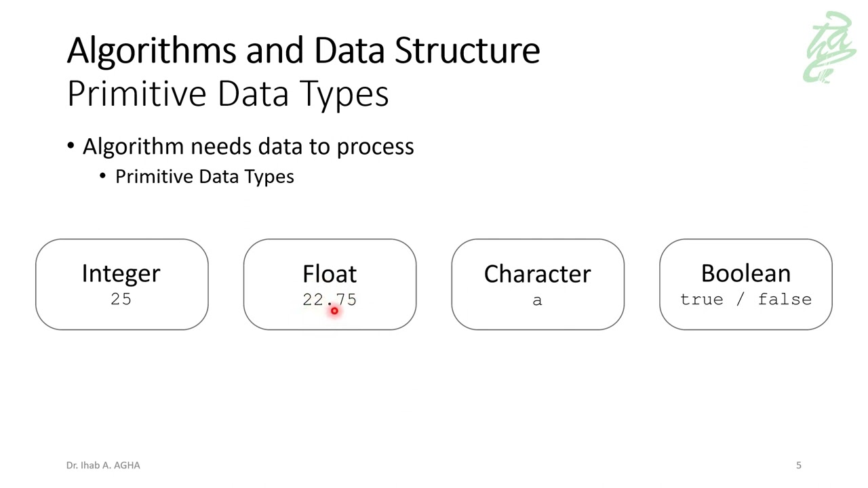Select the Float data type box
This screenshot has width=868, height=488.
pos(330,285)
